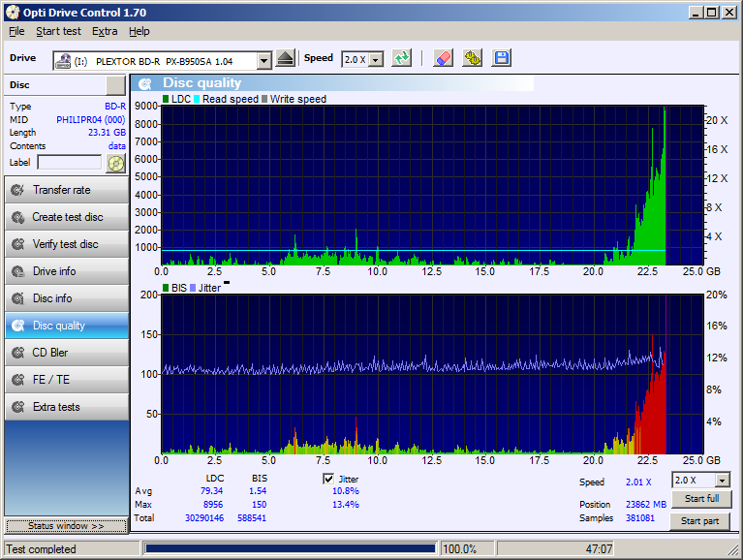
Task: Select the Disc info tab
Action: point(66,298)
